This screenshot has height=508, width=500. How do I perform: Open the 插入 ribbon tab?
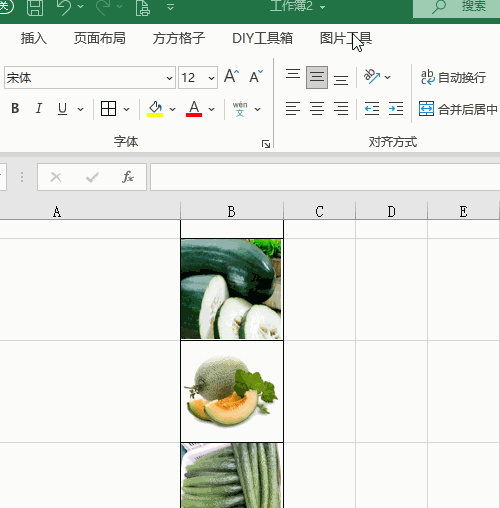(33, 38)
